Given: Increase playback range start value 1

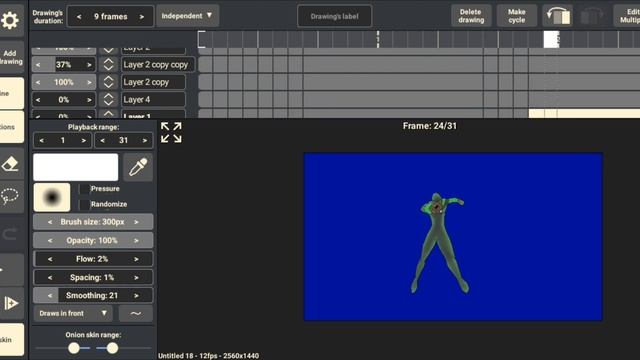Looking at the screenshot, I should pyautogui.click(x=84, y=140).
